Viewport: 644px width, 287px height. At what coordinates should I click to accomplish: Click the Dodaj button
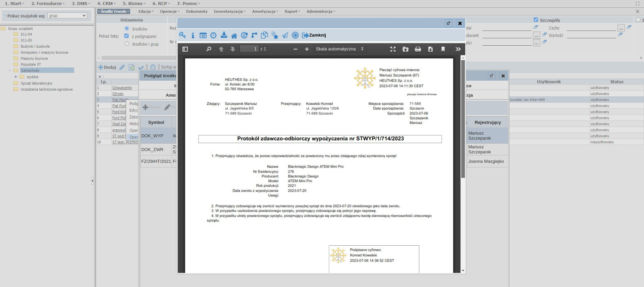tap(107, 67)
